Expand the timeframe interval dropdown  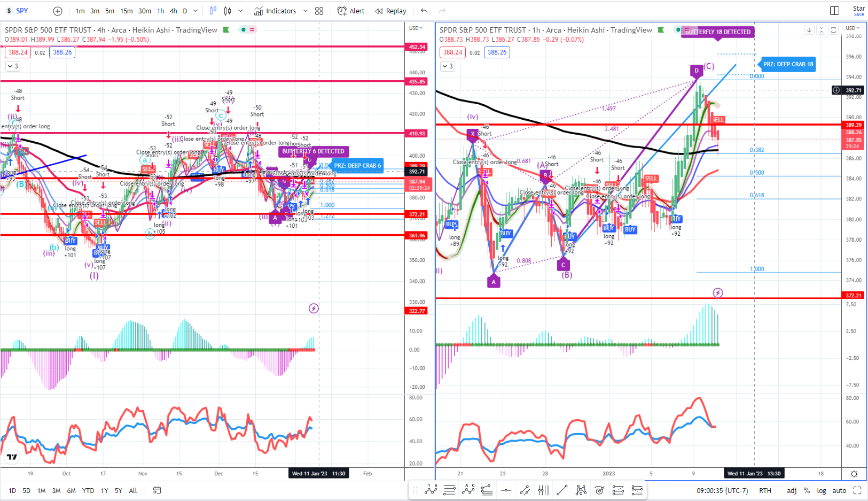point(196,11)
